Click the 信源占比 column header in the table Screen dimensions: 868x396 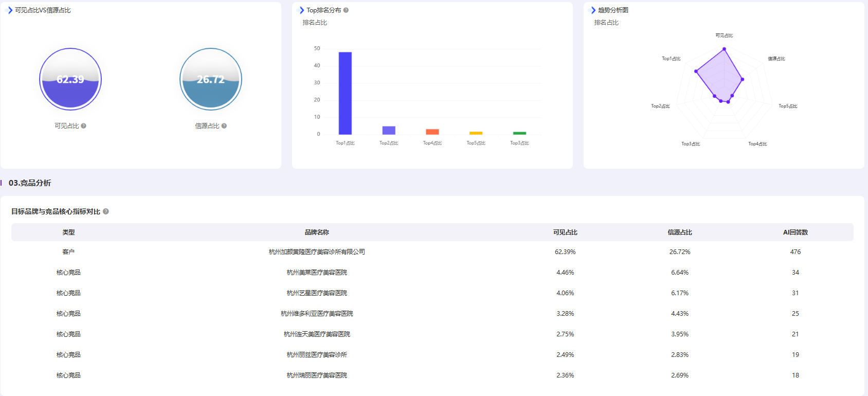tap(680, 232)
